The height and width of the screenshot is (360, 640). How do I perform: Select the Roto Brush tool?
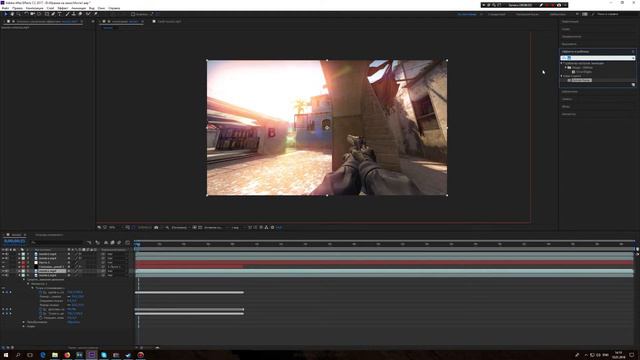point(88,14)
